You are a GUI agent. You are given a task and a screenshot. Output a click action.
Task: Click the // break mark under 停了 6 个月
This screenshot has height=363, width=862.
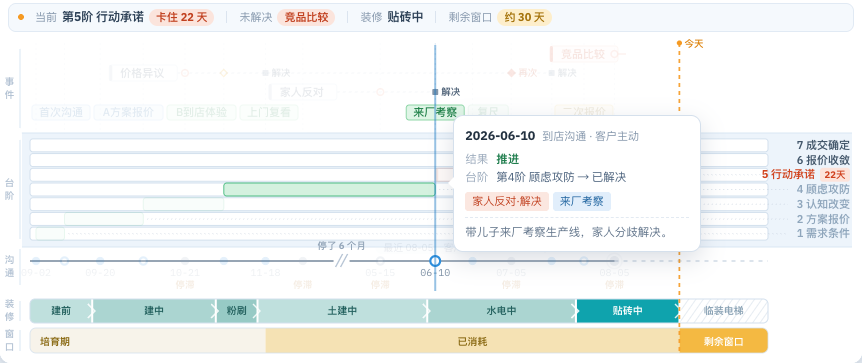pyautogui.click(x=341, y=261)
